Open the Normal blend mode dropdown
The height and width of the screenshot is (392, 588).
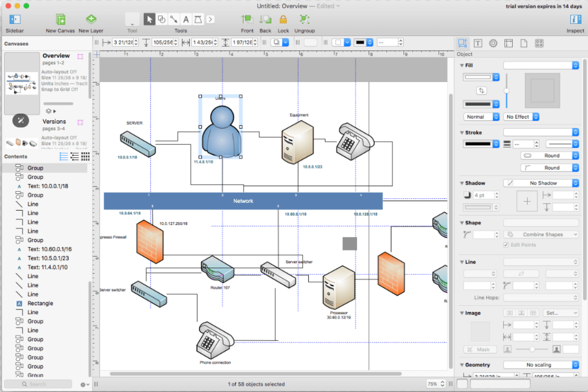481,117
